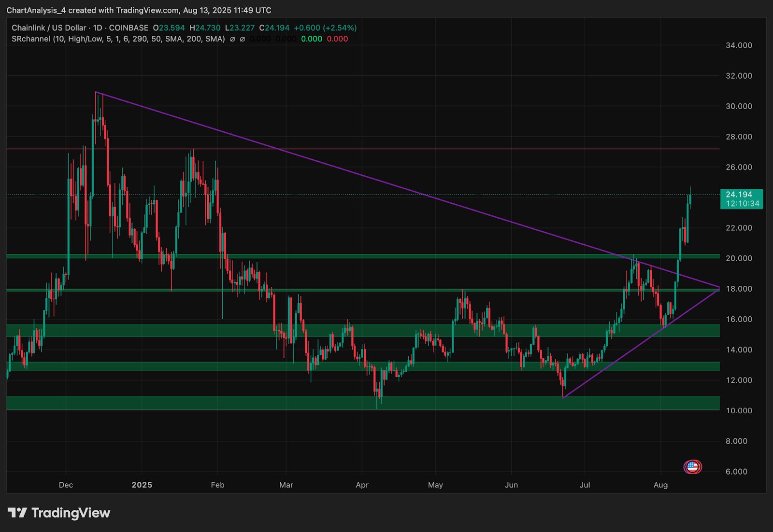Image resolution: width=773 pixels, height=532 pixels.
Task: Select the Chainlink / US Dollar symbol title
Action: 49,28
